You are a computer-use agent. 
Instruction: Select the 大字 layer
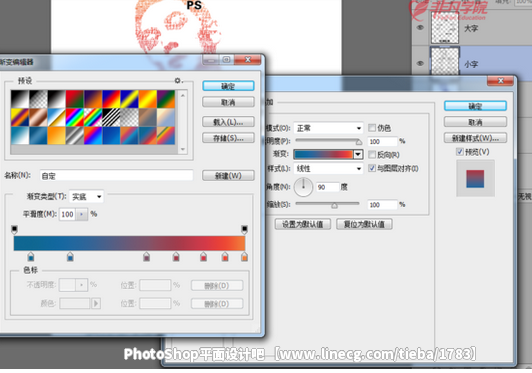pyautogui.click(x=472, y=29)
